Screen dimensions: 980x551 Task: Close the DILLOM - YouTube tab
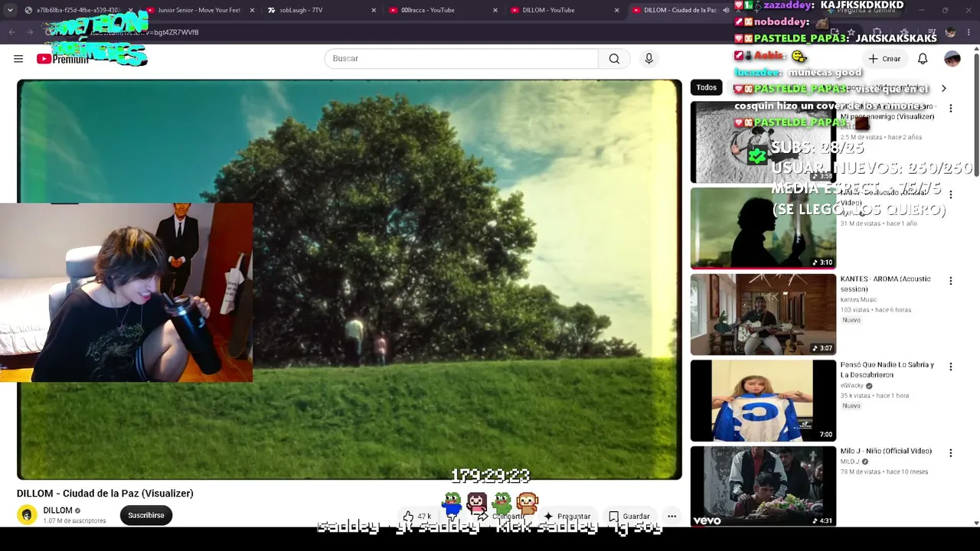click(616, 10)
